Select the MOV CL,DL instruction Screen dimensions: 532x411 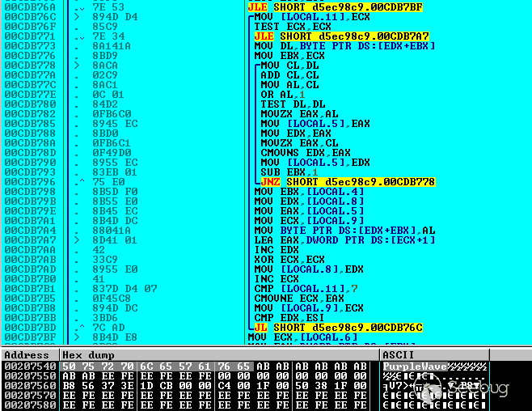pyautogui.click(x=289, y=66)
